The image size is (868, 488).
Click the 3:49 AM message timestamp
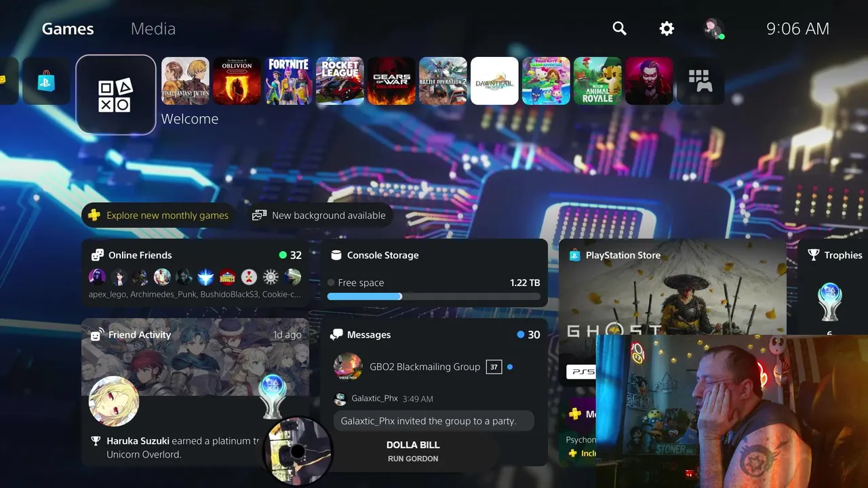[418, 399]
